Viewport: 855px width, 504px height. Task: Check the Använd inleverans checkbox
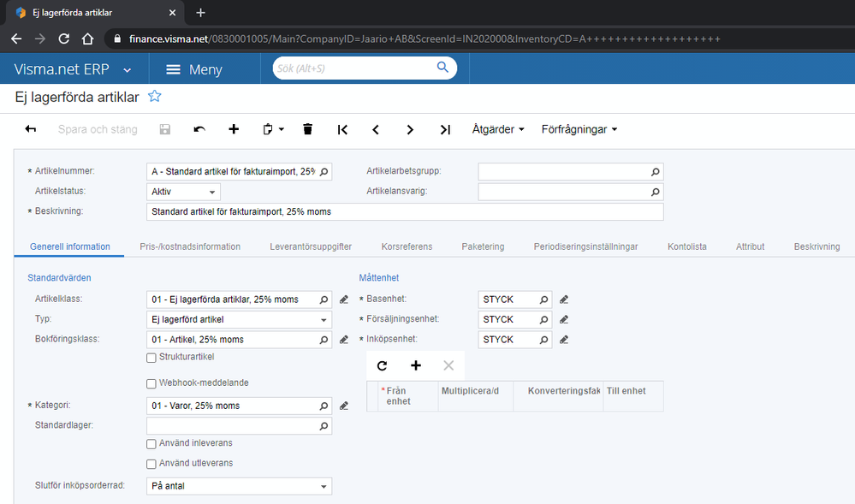tap(151, 443)
